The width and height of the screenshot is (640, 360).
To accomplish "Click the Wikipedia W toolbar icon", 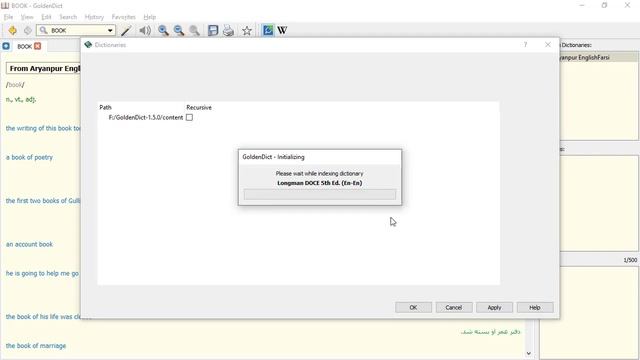I will click(282, 30).
